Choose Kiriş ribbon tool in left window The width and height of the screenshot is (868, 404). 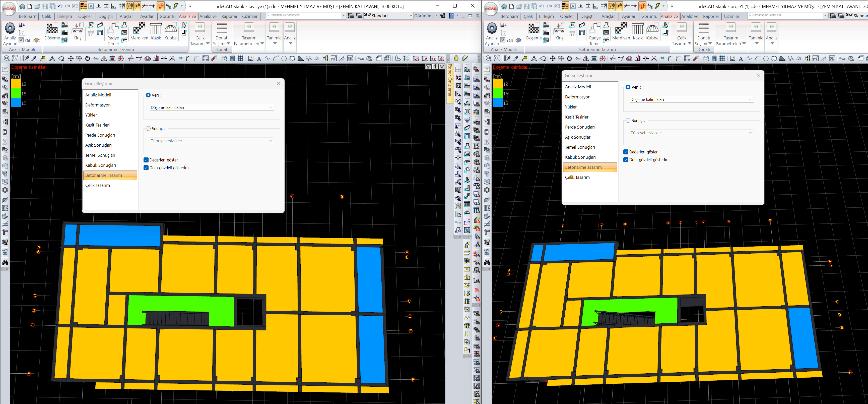78,32
